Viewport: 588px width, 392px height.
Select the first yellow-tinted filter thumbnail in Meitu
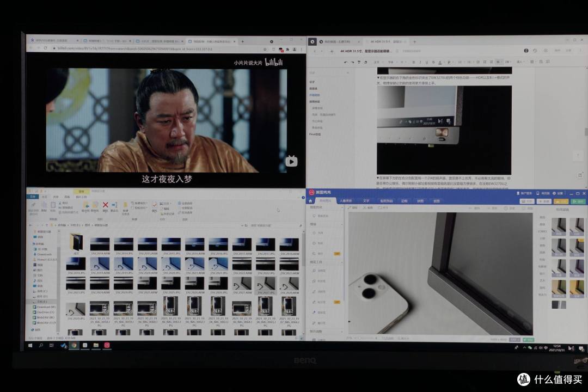coord(558,289)
